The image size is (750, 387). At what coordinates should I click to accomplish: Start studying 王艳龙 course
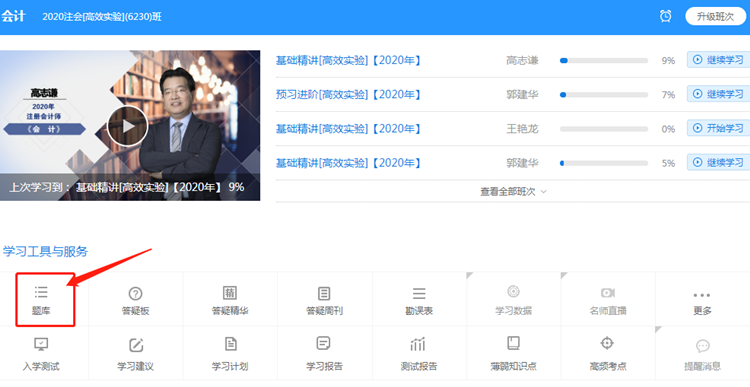click(718, 128)
